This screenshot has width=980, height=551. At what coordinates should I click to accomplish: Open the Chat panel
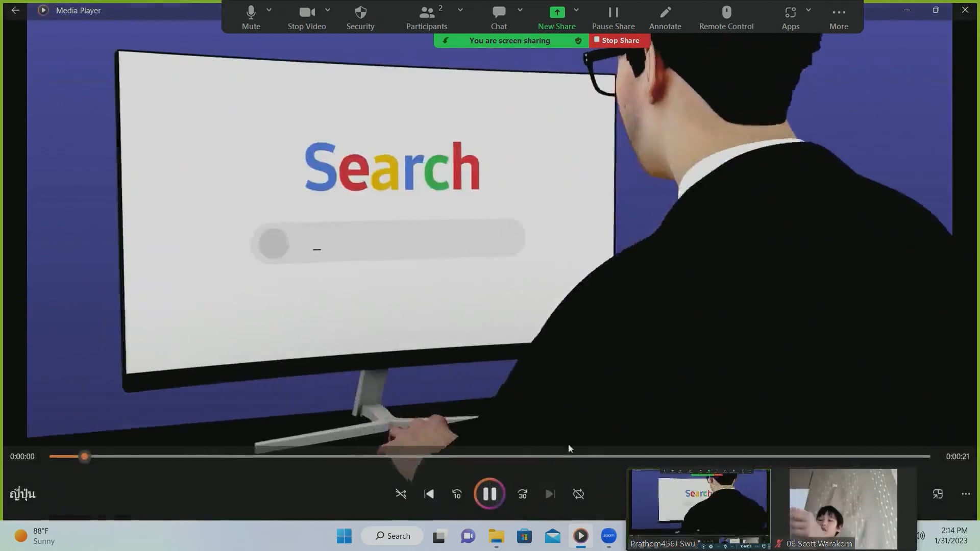click(x=499, y=18)
